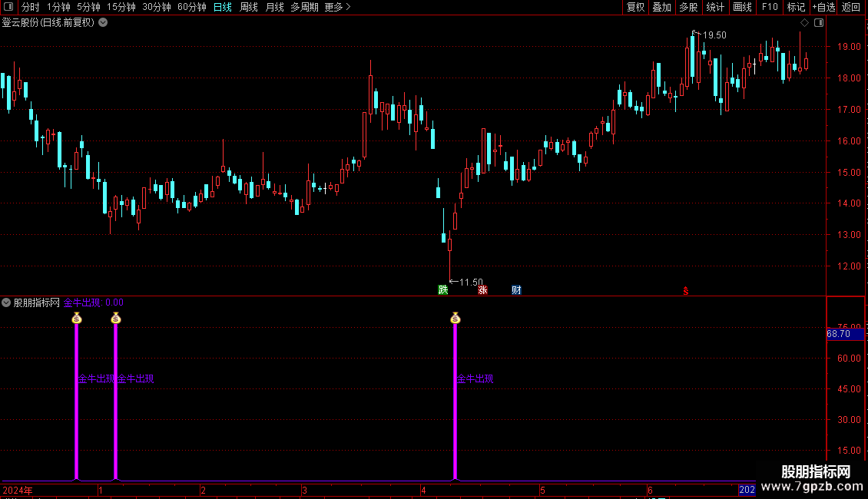The image size is (868, 499).
Task: Click the second money bag signal icon
Action: (x=116, y=318)
